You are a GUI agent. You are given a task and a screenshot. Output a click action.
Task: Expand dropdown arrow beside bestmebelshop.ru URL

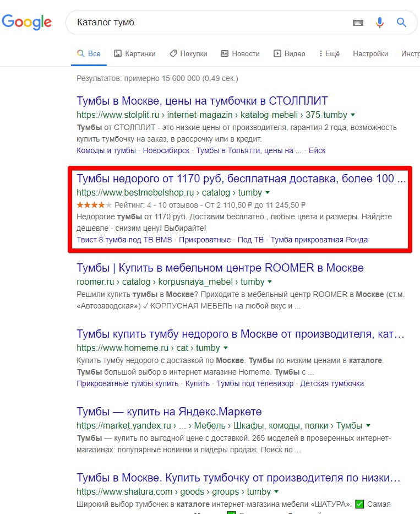tap(268, 193)
